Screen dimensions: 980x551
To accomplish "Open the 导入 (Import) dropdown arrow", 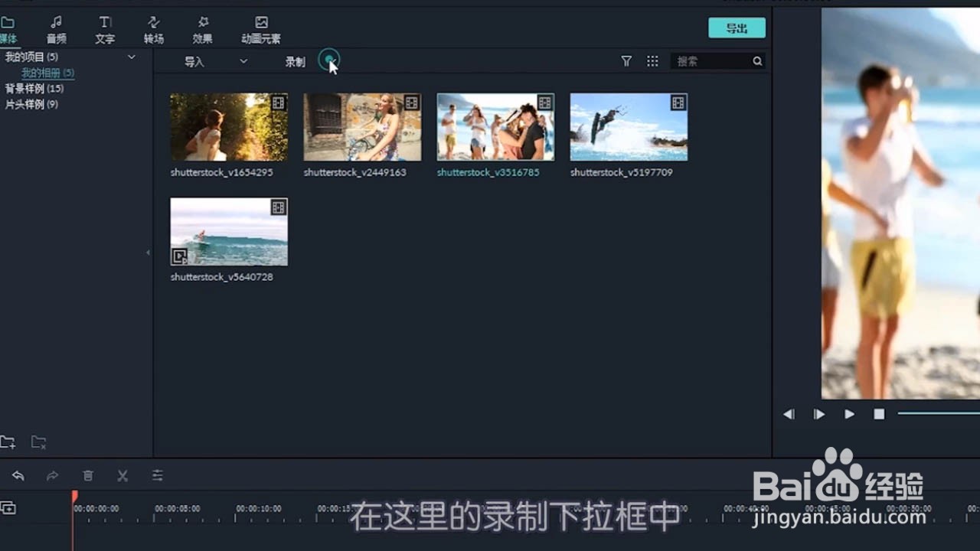I will (x=243, y=61).
